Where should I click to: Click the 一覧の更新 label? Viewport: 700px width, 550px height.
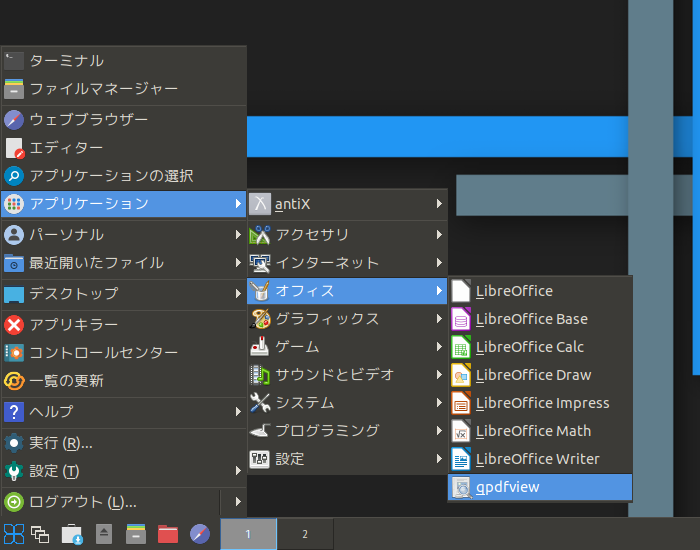click(67, 381)
